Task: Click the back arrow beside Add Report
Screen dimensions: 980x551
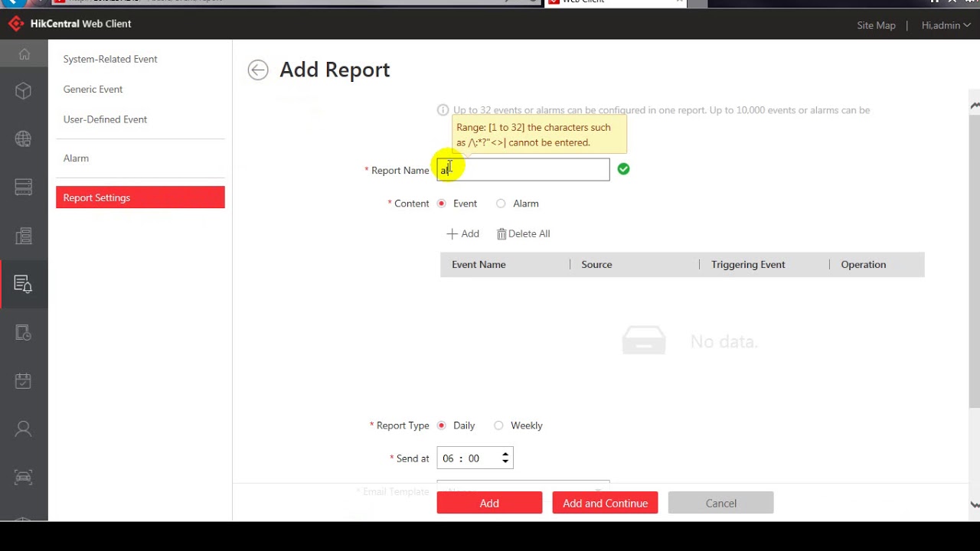Action: tap(258, 70)
